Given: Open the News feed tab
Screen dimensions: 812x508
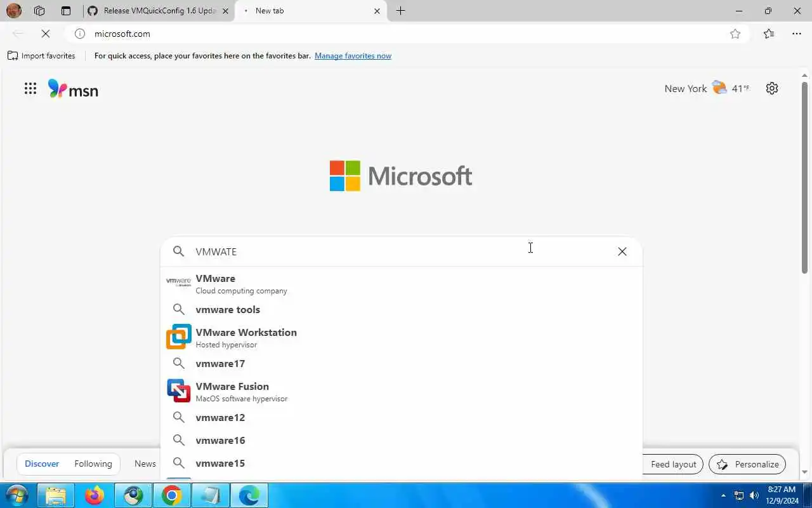Looking at the screenshot, I should [145, 464].
